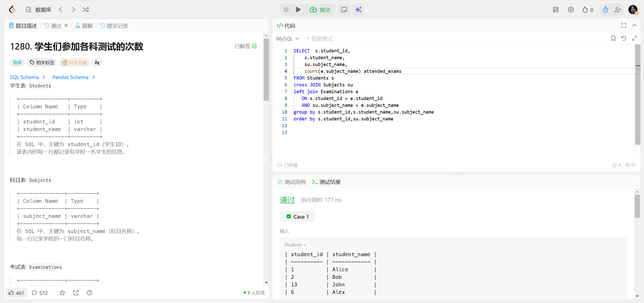Screen dimensions: 644x303
Task: Open the MySQL language dropdown
Action: point(288,39)
